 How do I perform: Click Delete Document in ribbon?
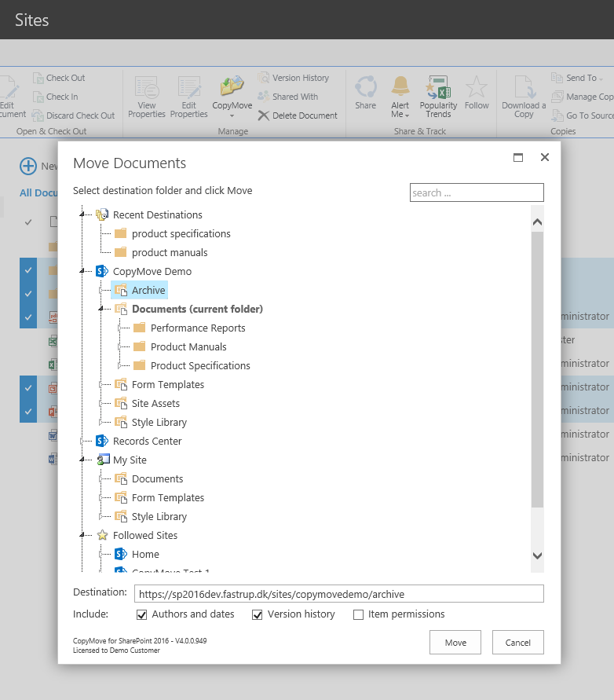(298, 115)
